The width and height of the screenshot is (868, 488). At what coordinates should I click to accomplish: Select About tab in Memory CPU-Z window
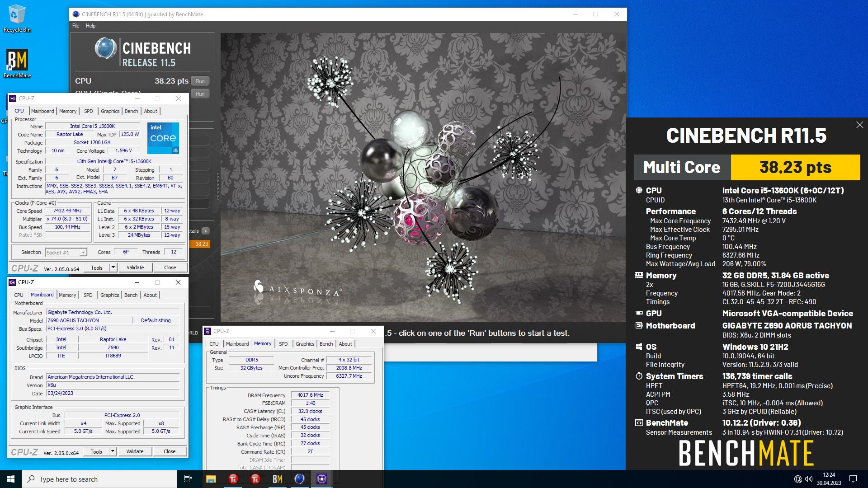coord(345,344)
